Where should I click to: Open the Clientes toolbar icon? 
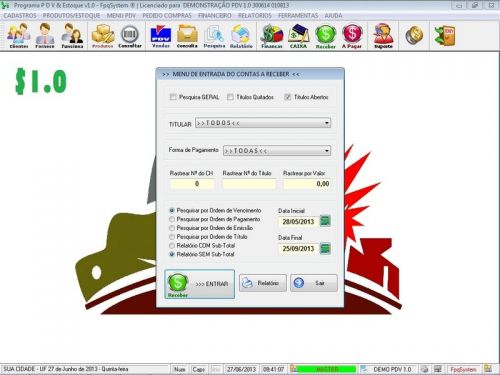tap(19, 36)
